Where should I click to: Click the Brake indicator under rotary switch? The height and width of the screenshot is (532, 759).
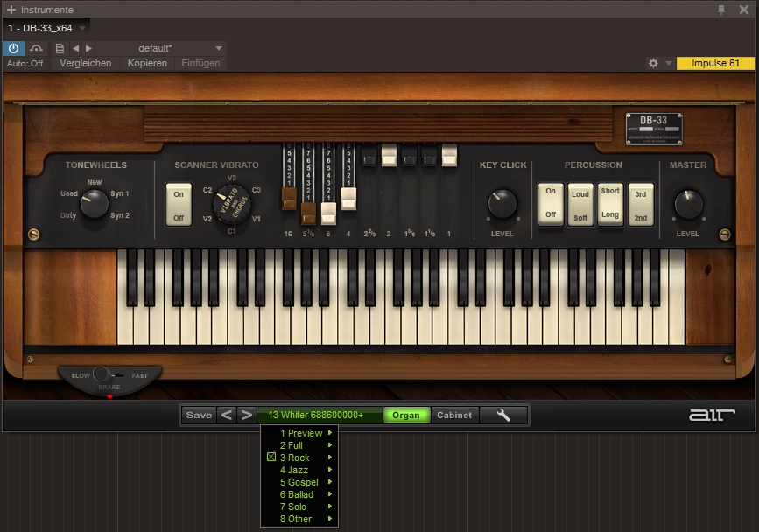coord(110,396)
